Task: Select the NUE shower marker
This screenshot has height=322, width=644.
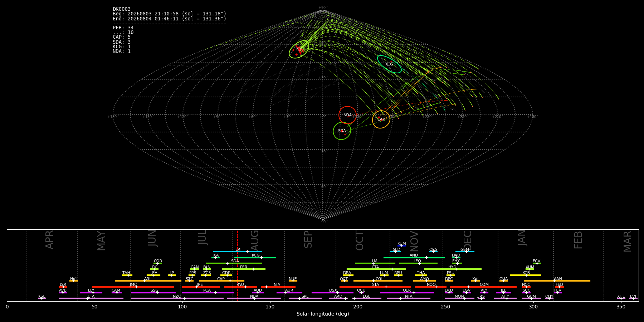Action: tap(293, 281)
